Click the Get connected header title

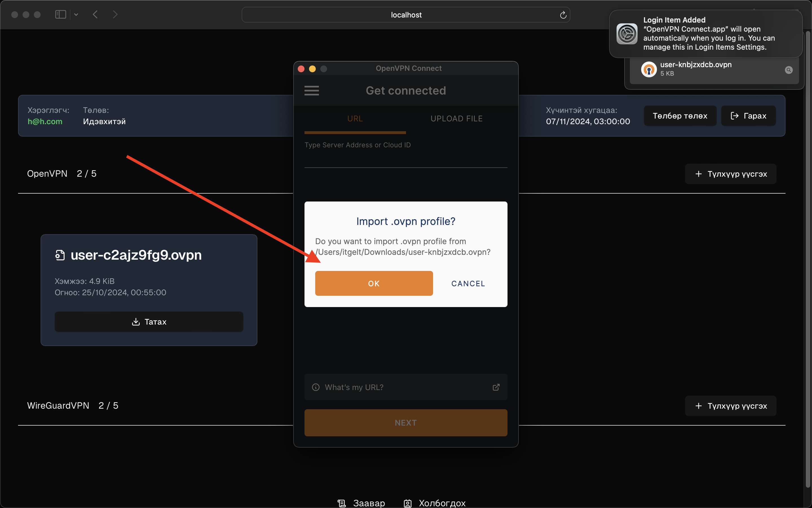(406, 90)
